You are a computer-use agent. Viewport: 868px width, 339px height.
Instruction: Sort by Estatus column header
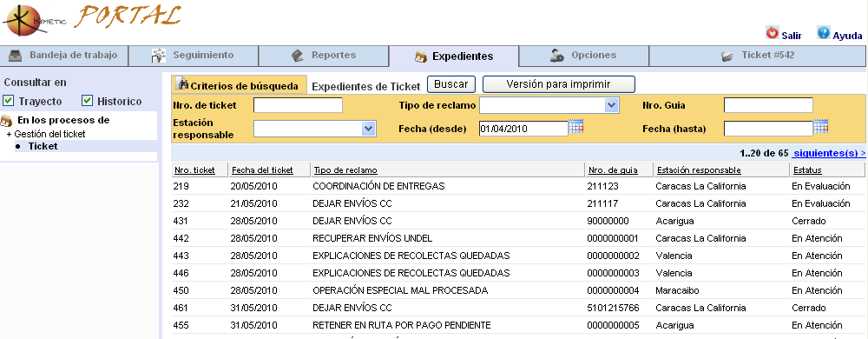pyautogui.click(x=807, y=170)
